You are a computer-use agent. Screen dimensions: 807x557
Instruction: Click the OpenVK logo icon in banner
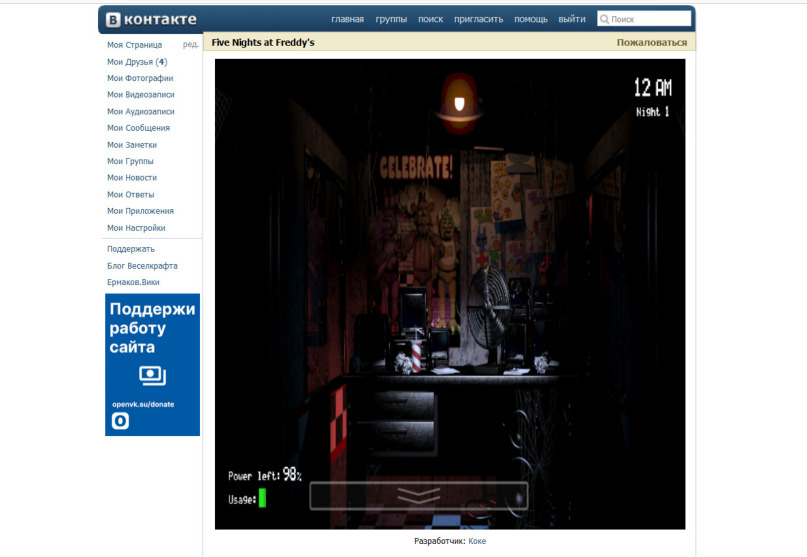120,421
